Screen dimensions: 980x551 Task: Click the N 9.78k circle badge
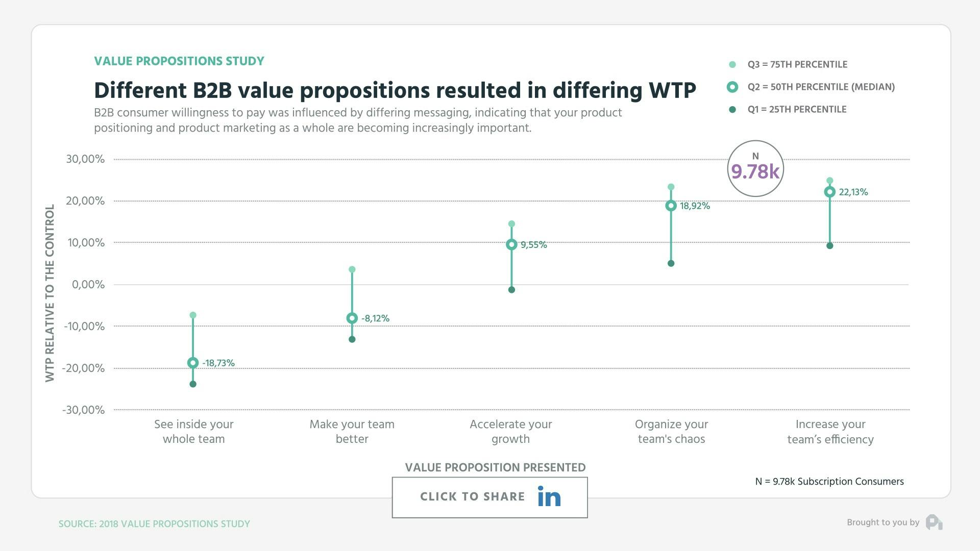tap(755, 168)
